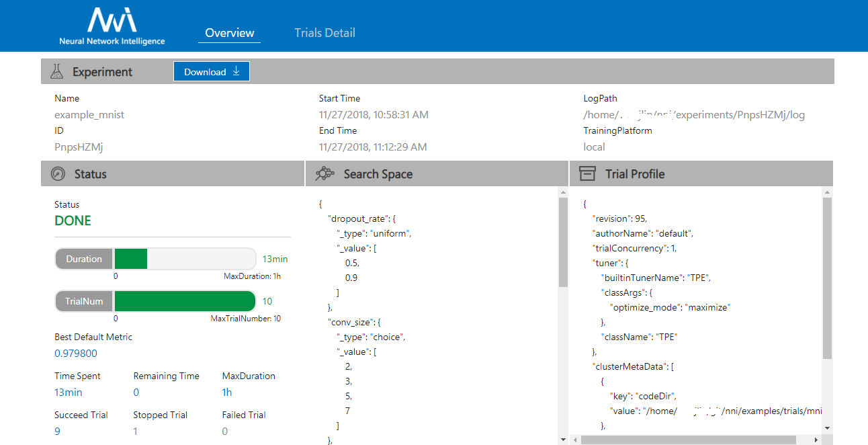Click the Trial Profile archive box icon

587,174
